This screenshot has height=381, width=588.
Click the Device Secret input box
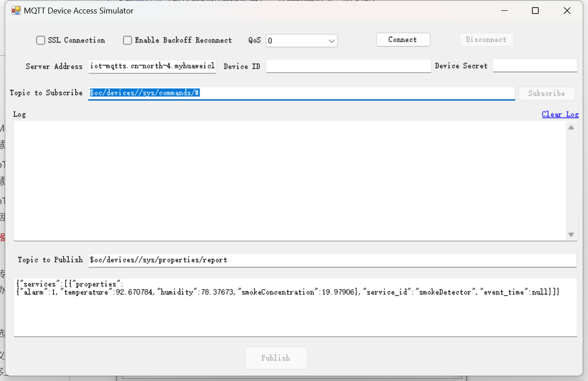(x=535, y=66)
